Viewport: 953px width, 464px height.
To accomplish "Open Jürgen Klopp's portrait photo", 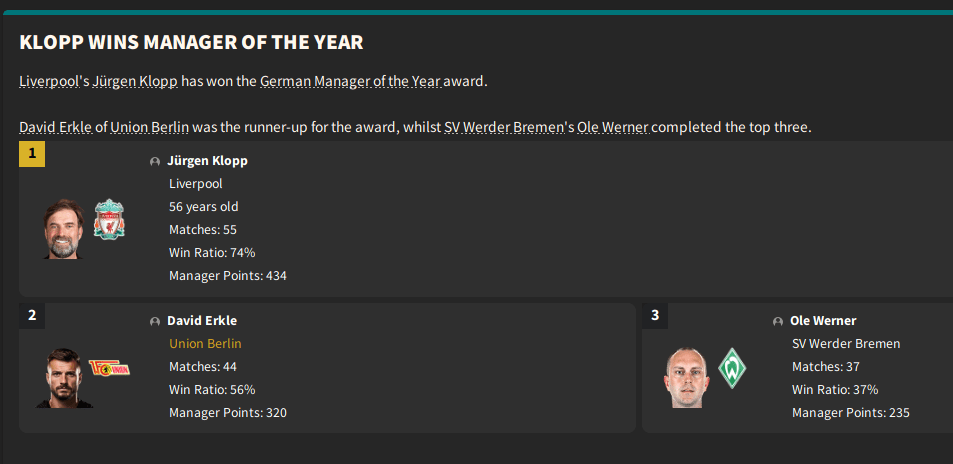I will (64, 229).
